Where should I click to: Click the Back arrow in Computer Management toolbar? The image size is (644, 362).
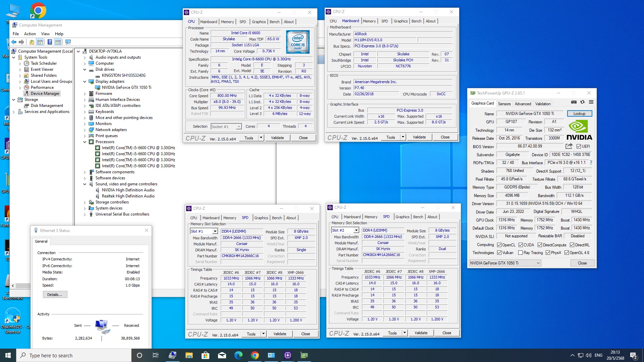tap(14, 42)
